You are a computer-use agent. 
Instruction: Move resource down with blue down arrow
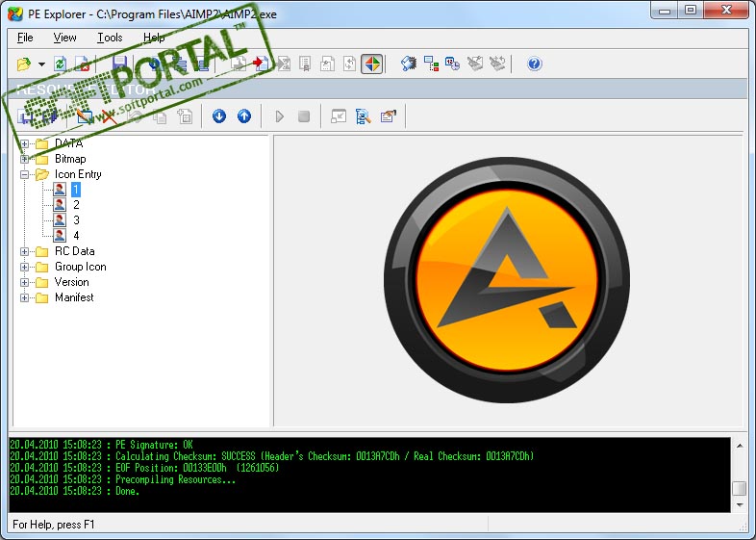point(219,116)
